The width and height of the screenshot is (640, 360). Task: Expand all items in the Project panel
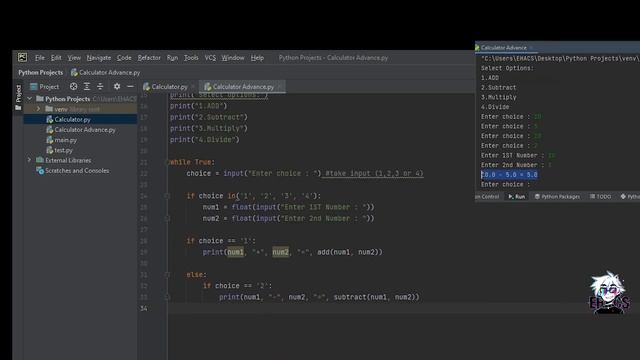point(87,87)
